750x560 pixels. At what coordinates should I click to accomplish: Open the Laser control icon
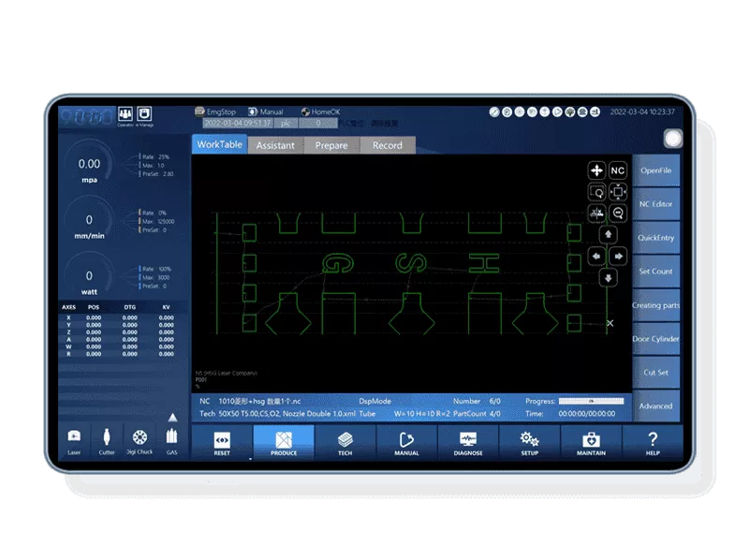coord(74,441)
